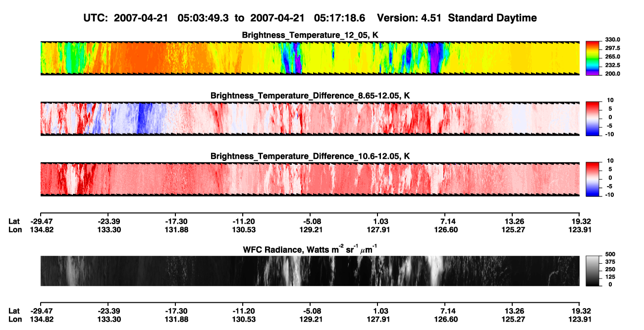
Task: Click the WFC Radiance plot title
Action: click(310, 249)
